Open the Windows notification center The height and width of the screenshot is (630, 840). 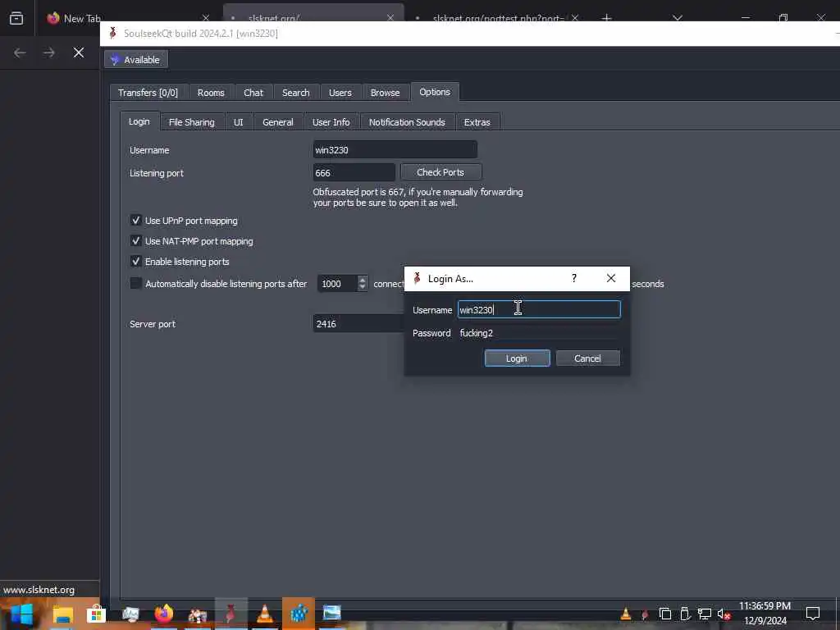coord(813,614)
